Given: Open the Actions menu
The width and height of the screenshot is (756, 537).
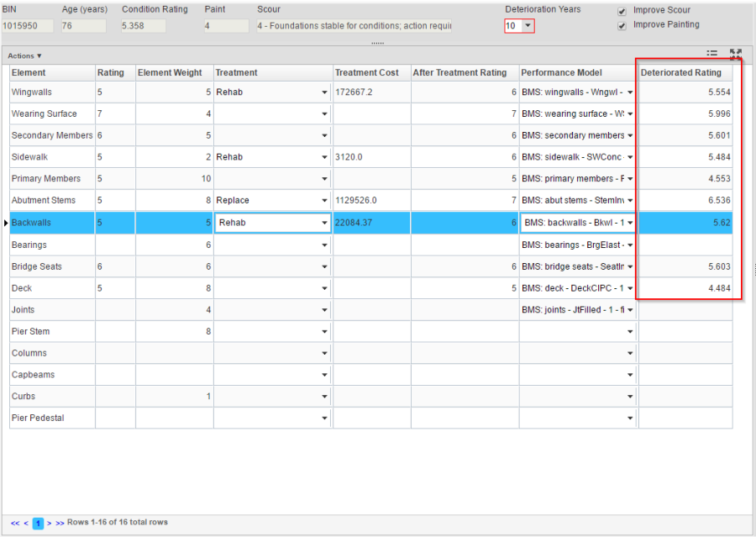Looking at the screenshot, I should (24, 56).
